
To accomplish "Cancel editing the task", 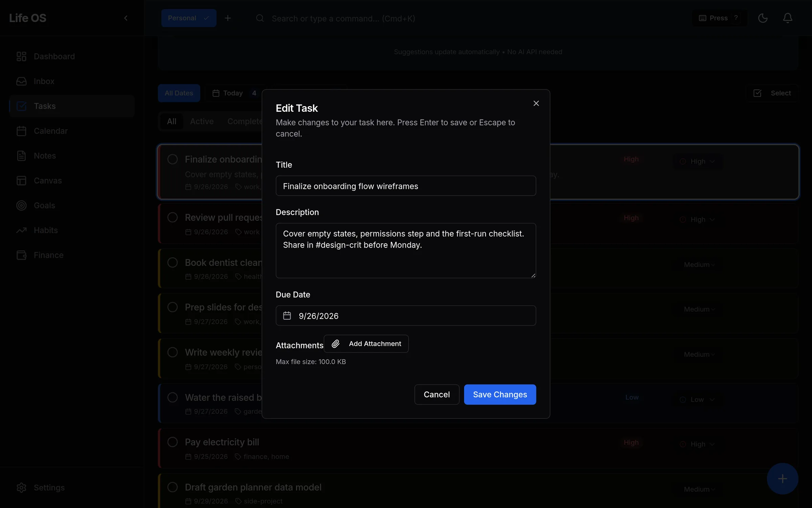I will (436, 395).
